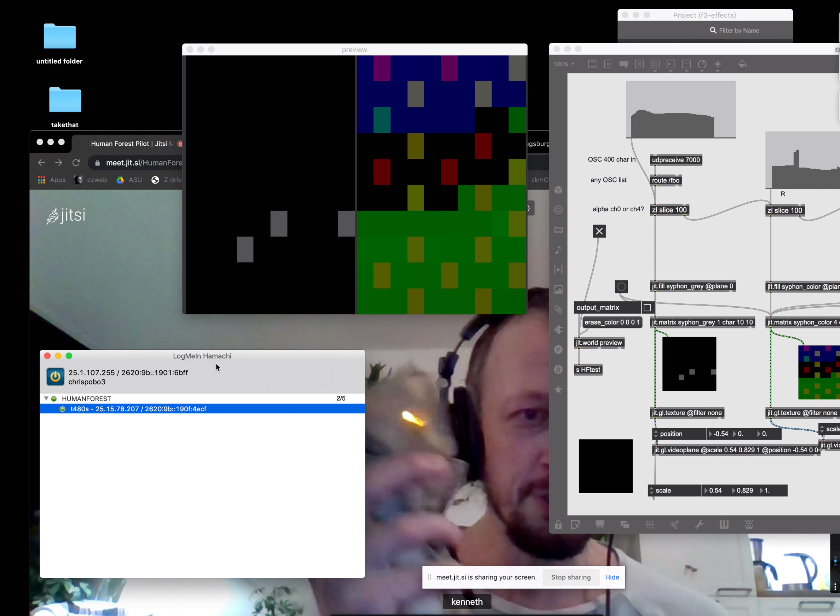
Task: Click the paint bucket format icon
Action: (742, 64)
